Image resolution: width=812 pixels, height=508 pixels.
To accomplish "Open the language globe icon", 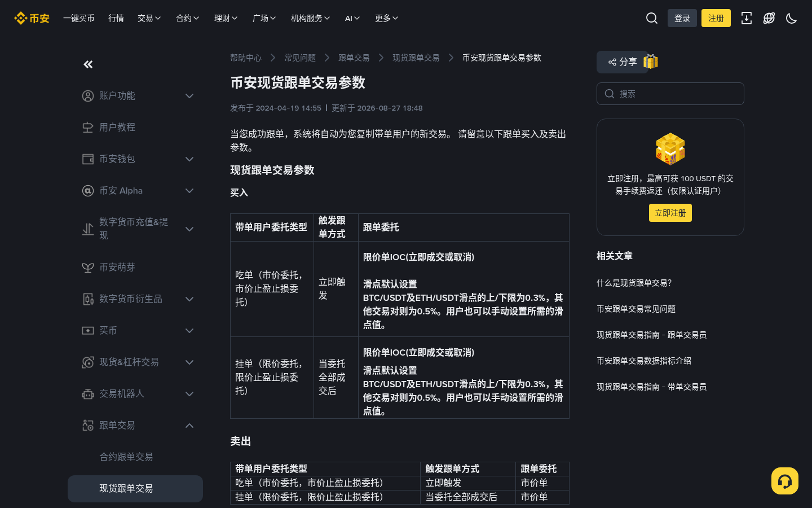I will click(x=769, y=18).
